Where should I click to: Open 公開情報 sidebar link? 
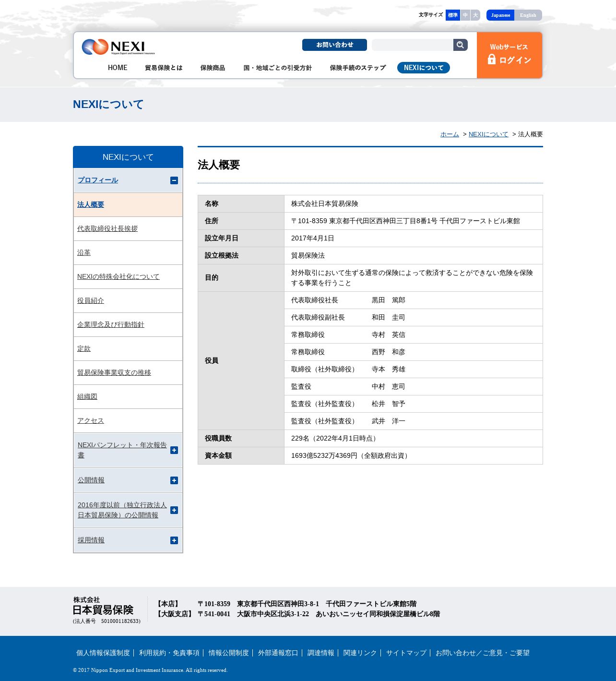coord(91,480)
